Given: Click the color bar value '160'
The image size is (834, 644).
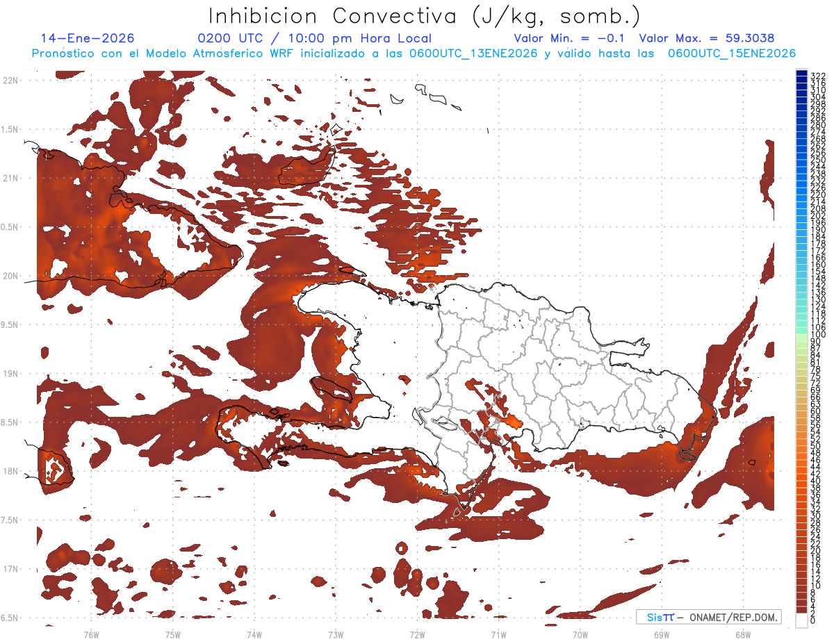Looking at the screenshot, I should click(x=818, y=265).
